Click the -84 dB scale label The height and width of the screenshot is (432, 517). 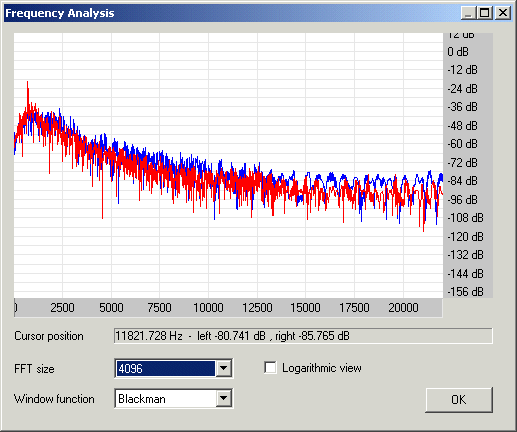point(462,181)
